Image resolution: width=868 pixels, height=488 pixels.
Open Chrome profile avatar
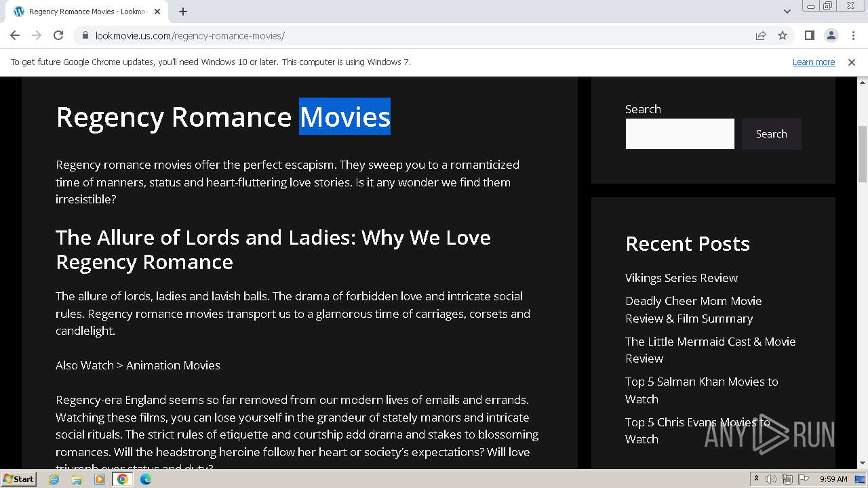831,35
